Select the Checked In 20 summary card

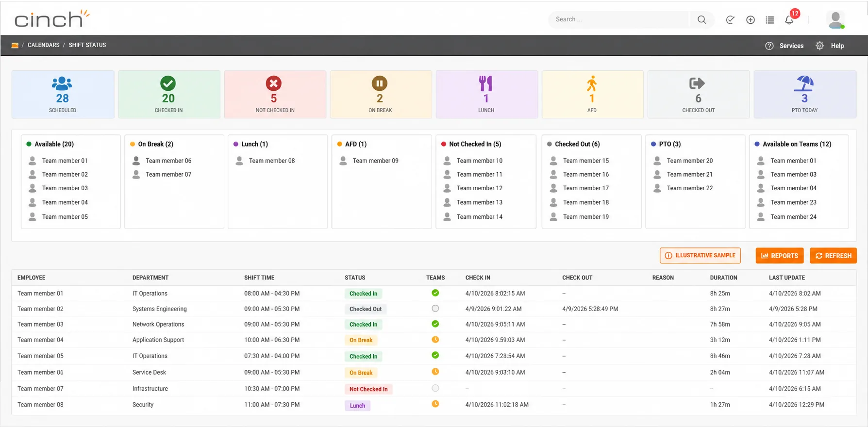(169, 95)
